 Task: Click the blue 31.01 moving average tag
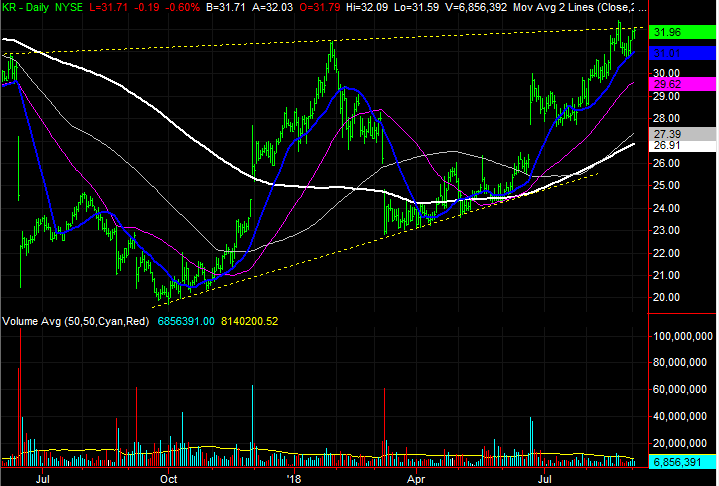[x=682, y=53]
